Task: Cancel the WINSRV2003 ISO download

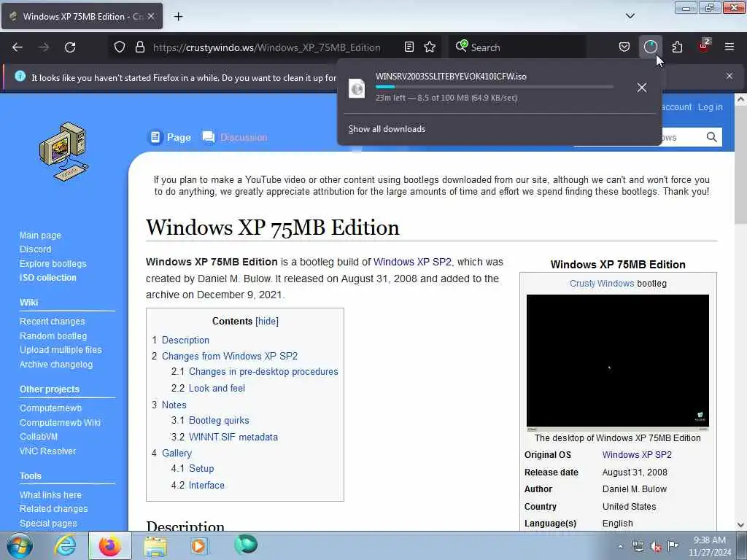Action: tap(642, 87)
